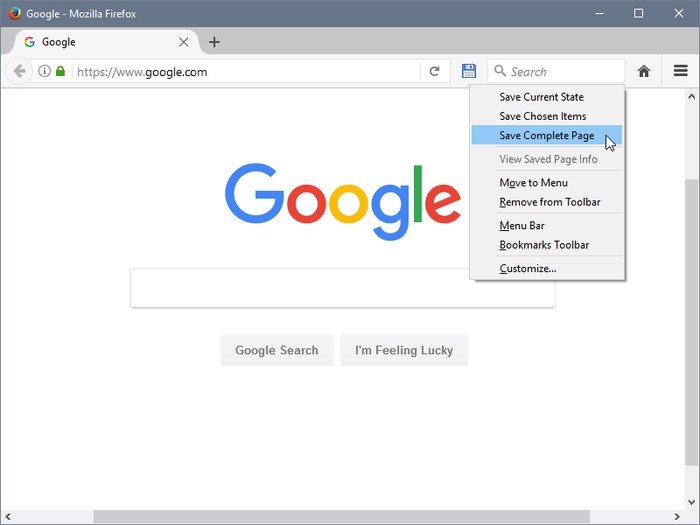Open a new tab with the plus button

(x=214, y=42)
